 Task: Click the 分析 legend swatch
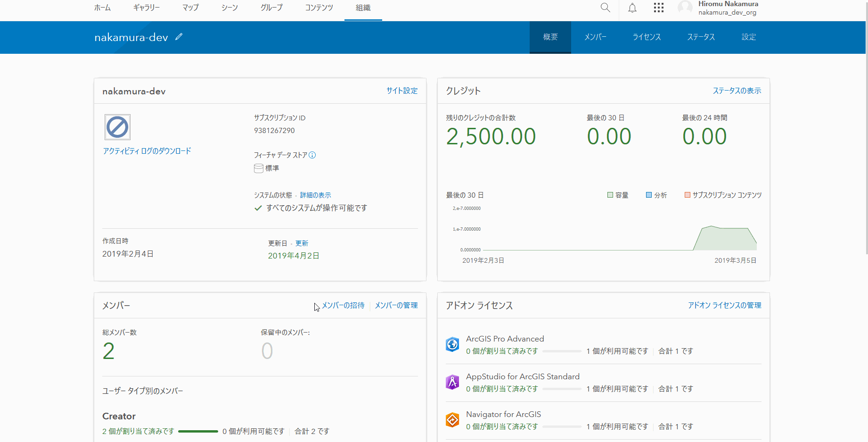tap(649, 195)
